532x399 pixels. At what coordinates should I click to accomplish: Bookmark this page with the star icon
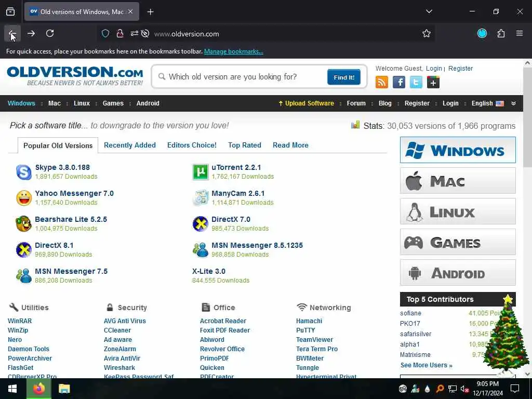(x=427, y=34)
